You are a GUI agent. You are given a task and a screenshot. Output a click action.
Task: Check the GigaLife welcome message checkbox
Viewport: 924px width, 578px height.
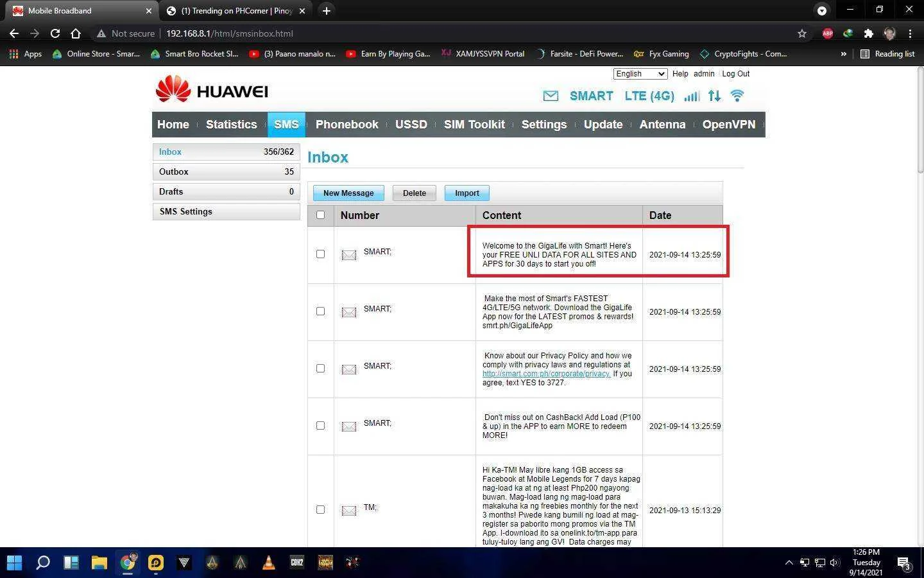coord(320,254)
